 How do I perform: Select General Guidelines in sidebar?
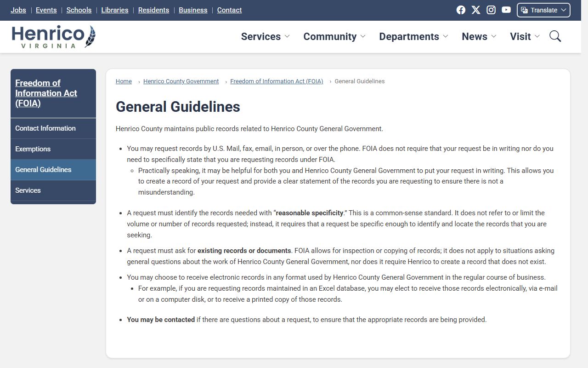click(53, 170)
